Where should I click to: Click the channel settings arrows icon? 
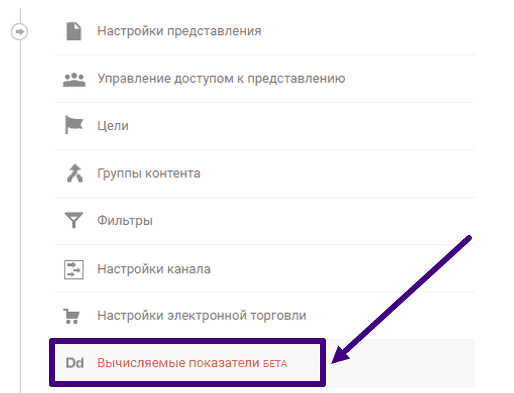[74, 269]
